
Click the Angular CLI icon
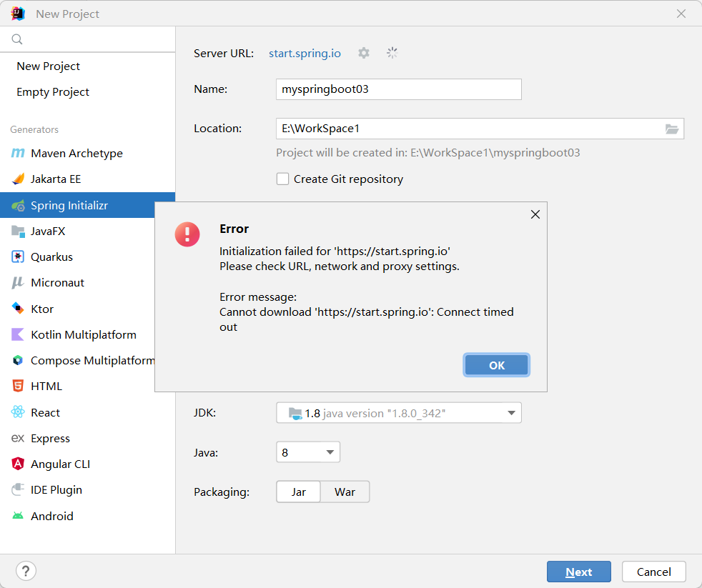point(18,464)
